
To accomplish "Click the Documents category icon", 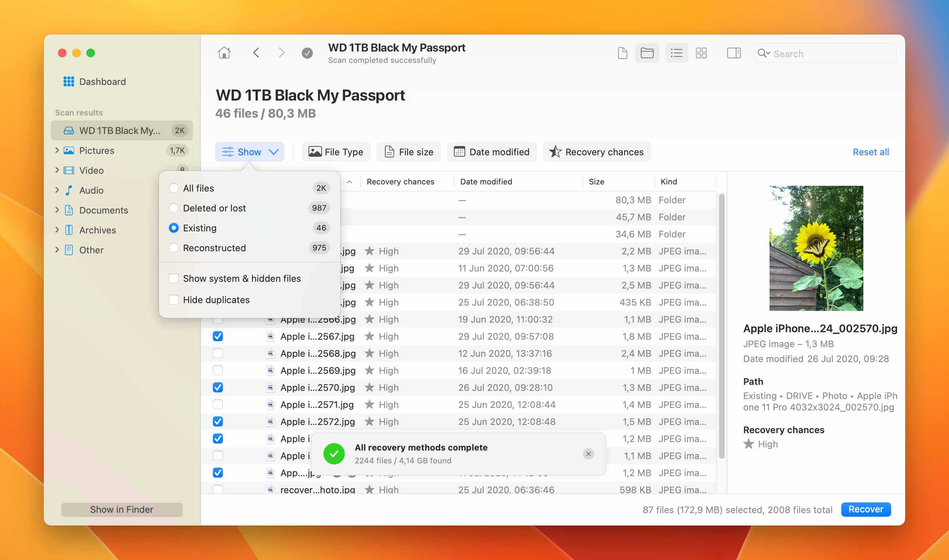I will point(69,210).
